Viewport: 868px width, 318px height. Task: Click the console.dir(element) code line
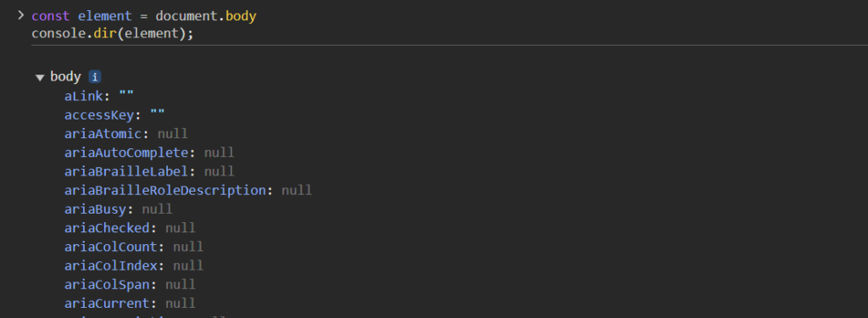(113, 34)
